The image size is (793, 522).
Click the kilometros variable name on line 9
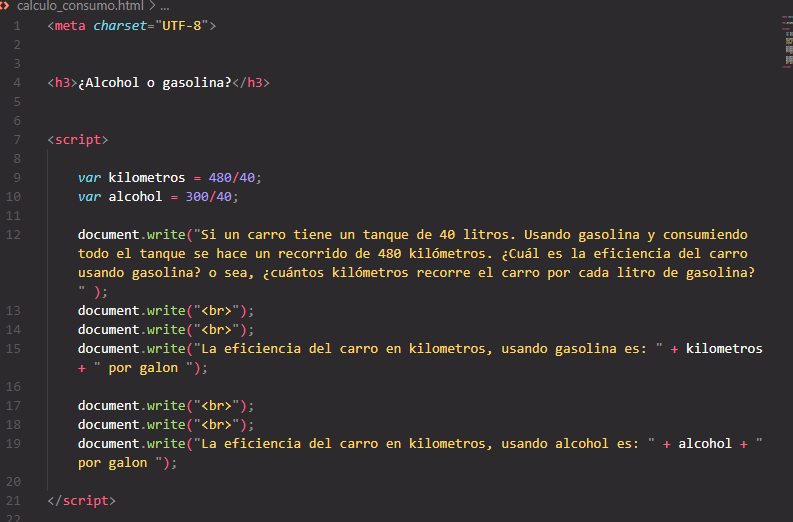point(147,178)
